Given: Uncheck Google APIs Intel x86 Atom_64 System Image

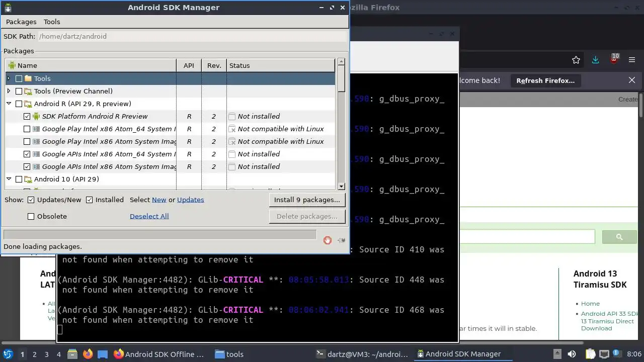Looking at the screenshot, I should click(x=27, y=154).
